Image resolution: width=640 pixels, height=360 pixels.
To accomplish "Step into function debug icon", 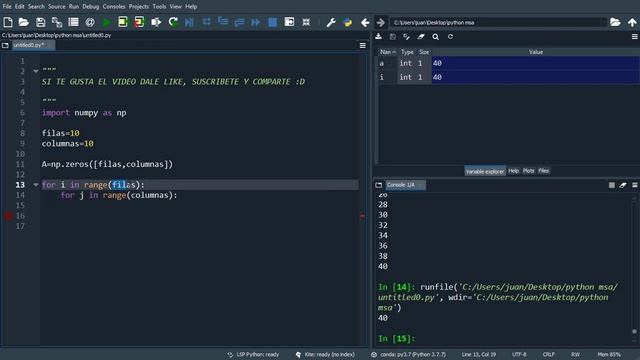I will point(223,21).
